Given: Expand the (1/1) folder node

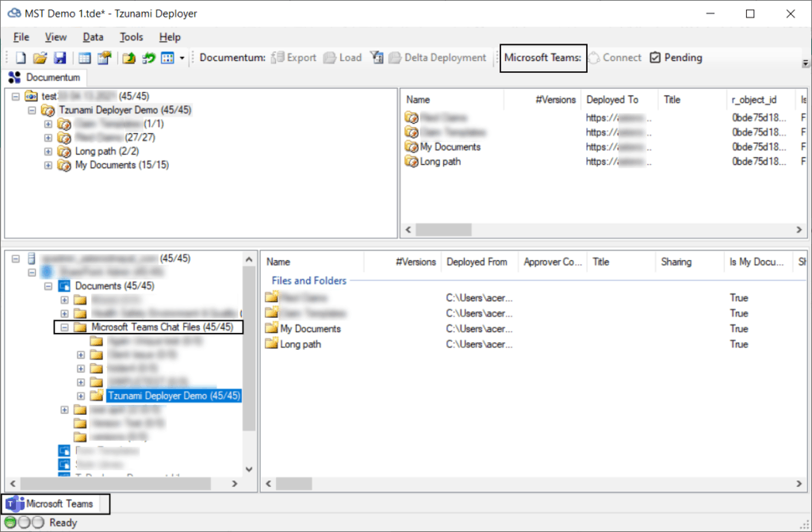Looking at the screenshot, I should pos(48,124).
